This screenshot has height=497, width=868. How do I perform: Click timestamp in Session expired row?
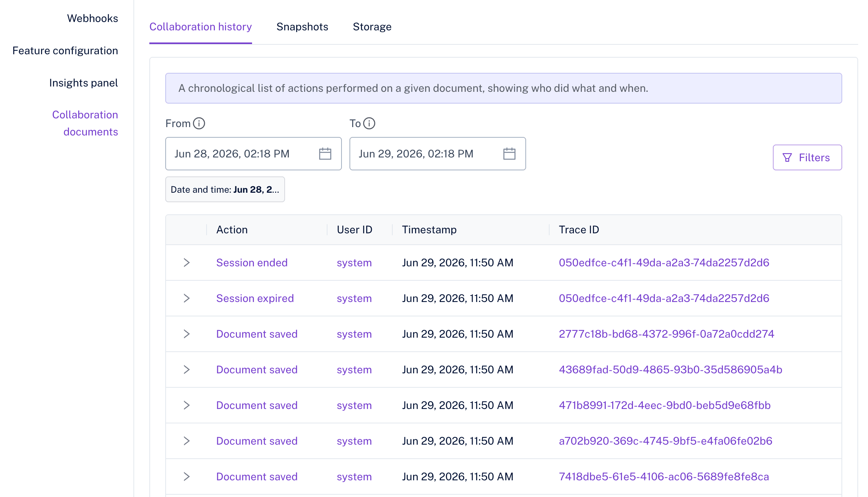click(458, 298)
